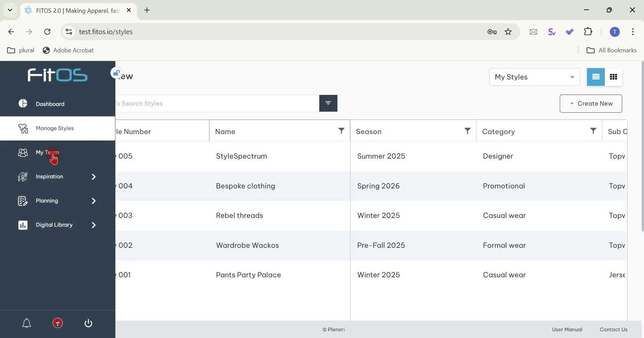
Task: Open the user profile avatar
Action: click(58, 323)
